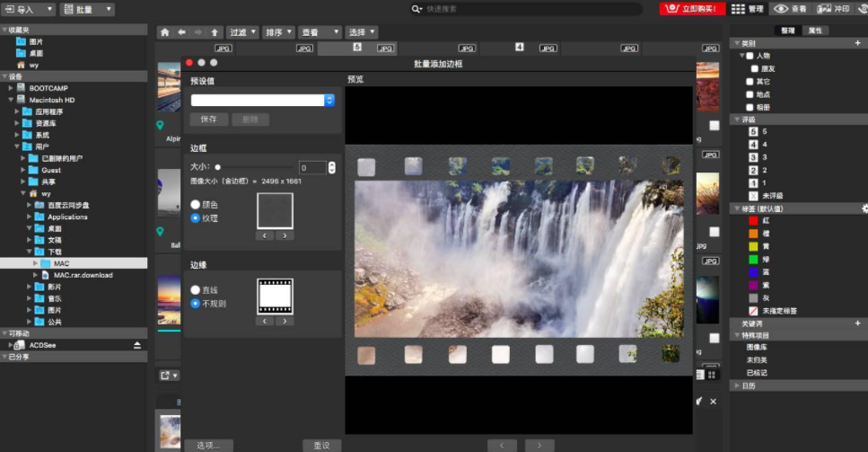This screenshot has height=452, width=868.
Task: Open Develop mode icon
Action: 824,9
